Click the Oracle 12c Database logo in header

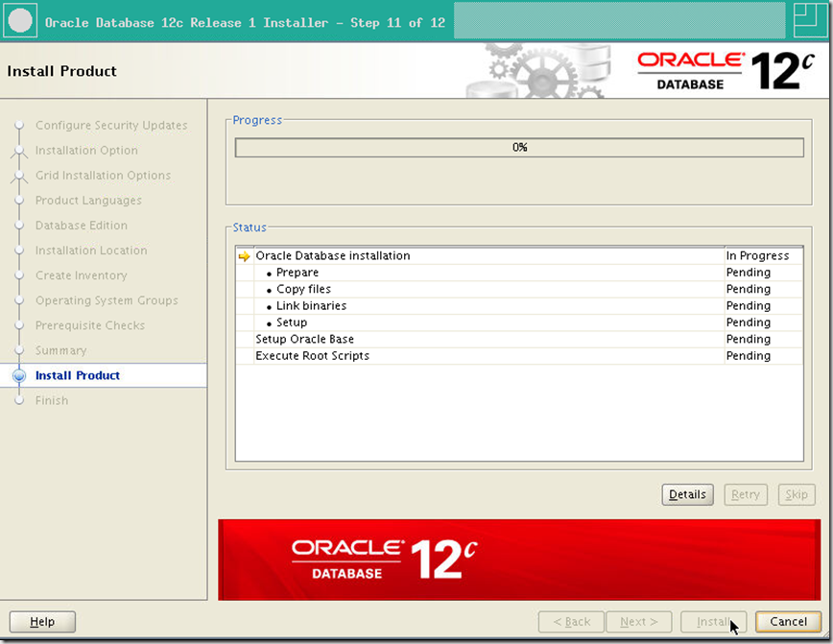pyautogui.click(x=726, y=71)
